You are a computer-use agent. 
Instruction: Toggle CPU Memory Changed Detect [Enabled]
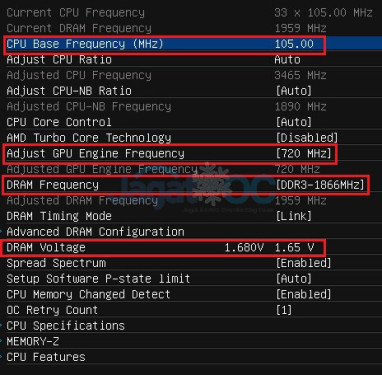pyautogui.click(x=191, y=294)
